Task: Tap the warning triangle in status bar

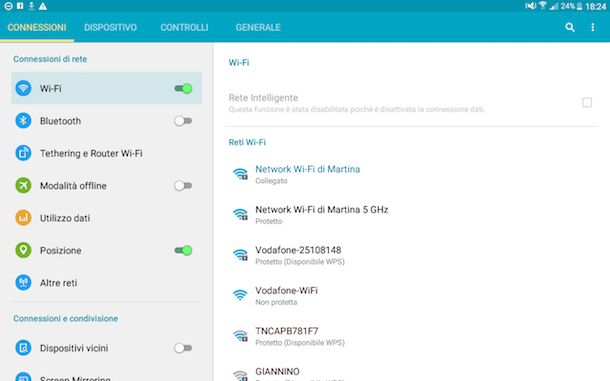Action: 43,6
